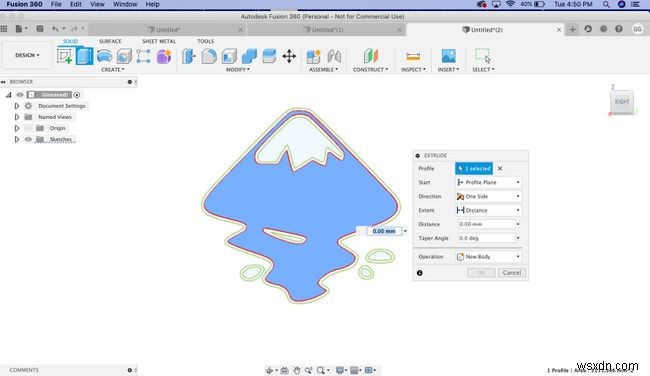Click the Save icon in toolbar

(x=40, y=29)
